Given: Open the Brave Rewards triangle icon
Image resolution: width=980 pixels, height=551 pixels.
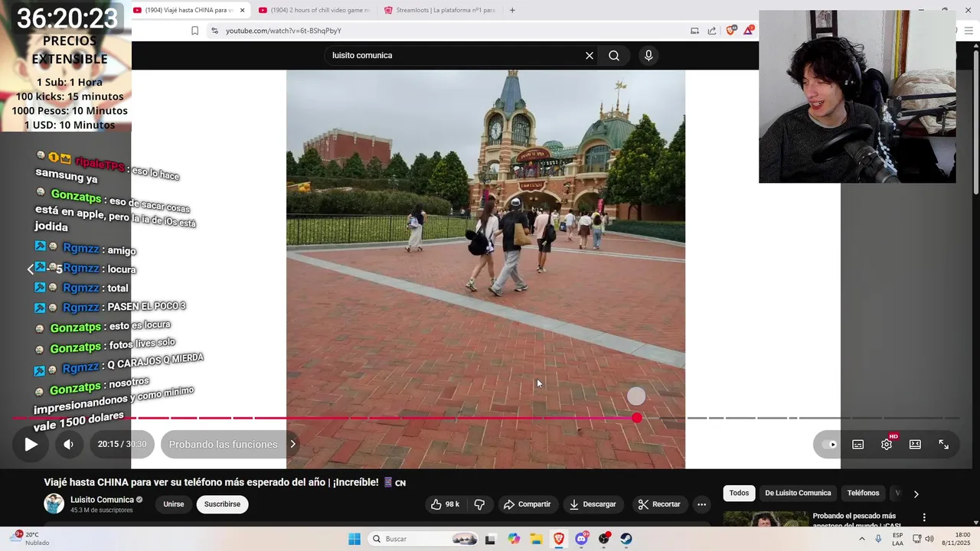Looking at the screenshot, I should click(749, 31).
